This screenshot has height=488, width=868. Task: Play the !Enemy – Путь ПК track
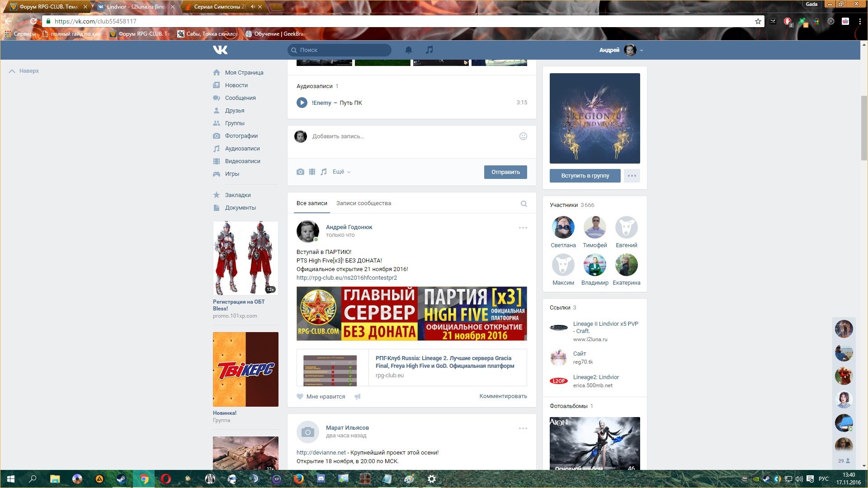coord(302,103)
